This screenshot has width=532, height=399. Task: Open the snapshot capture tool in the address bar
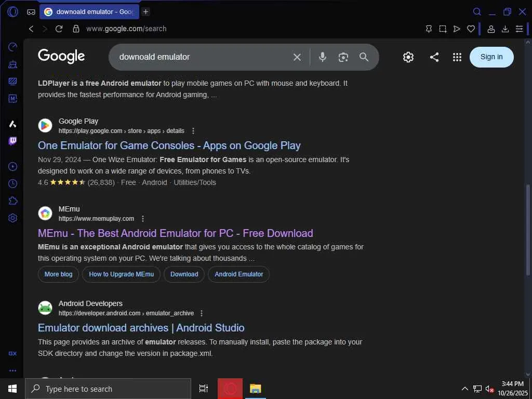coord(443,29)
